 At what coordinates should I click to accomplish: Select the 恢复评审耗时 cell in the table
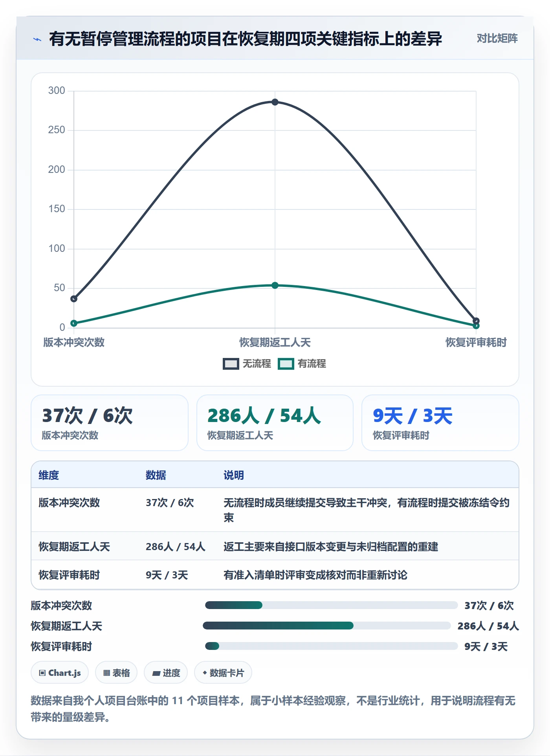click(x=69, y=575)
